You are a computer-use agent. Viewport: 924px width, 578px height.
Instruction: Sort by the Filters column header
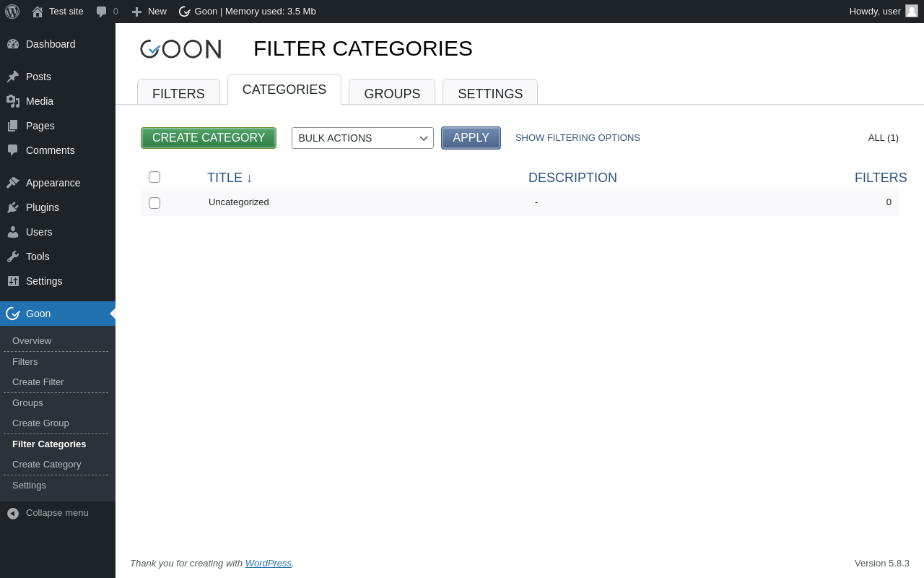[881, 178]
